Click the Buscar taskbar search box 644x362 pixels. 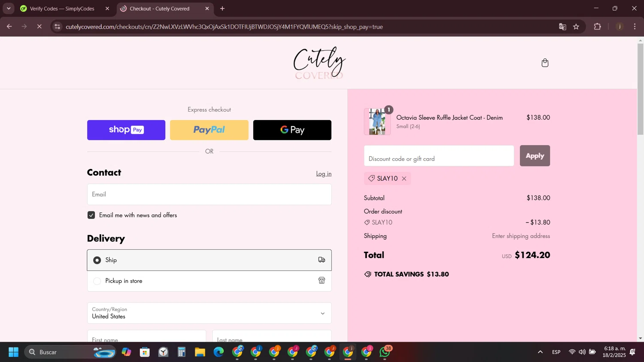pos(71,352)
